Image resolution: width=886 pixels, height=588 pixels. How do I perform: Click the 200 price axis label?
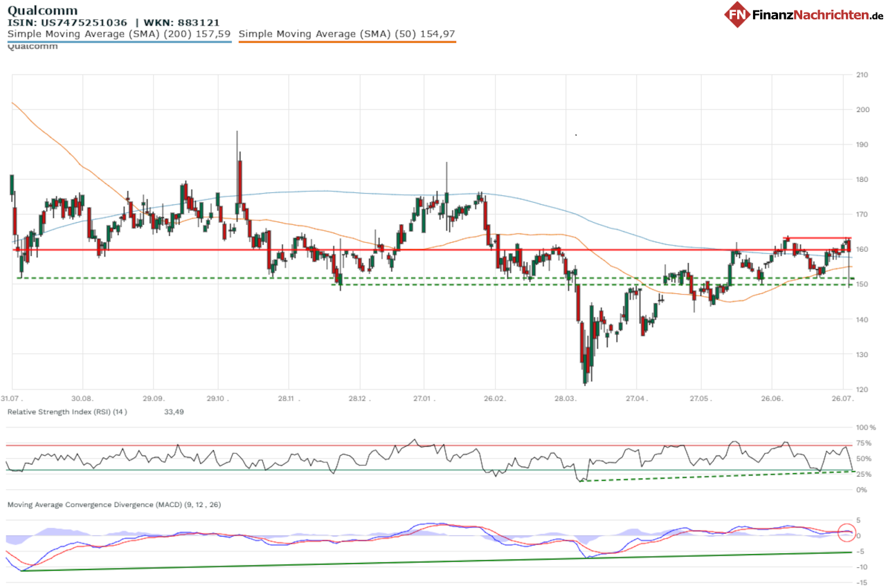[x=862, y=109]
